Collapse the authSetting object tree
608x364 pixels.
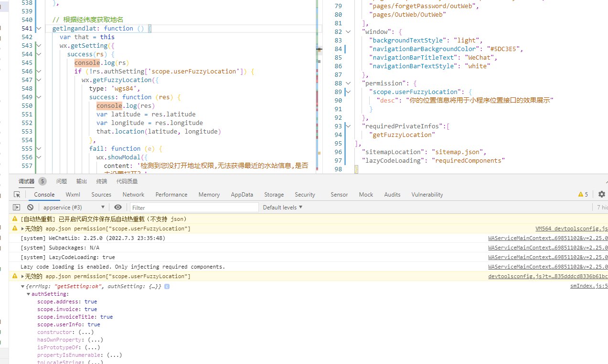click(x=29, y=294)
